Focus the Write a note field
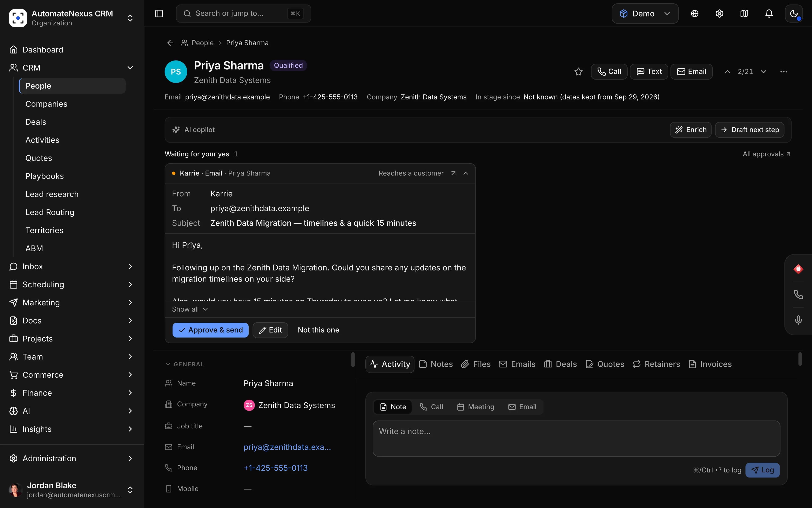Image resolution: width=812 pixels, height=508 pixels. (x=576, y=438)
